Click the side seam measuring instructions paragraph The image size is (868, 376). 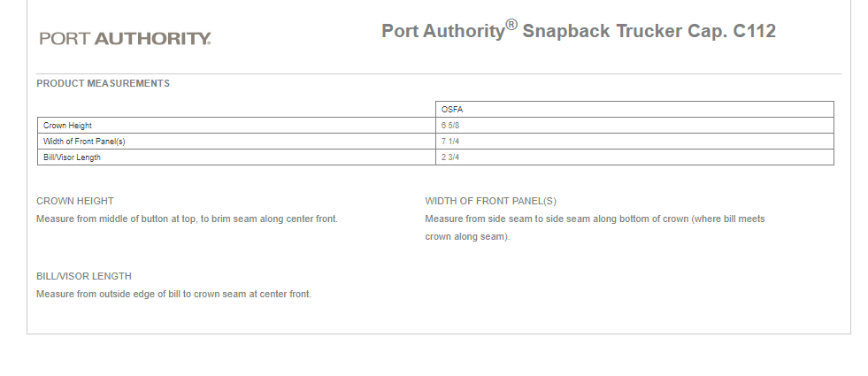point(595,227)
